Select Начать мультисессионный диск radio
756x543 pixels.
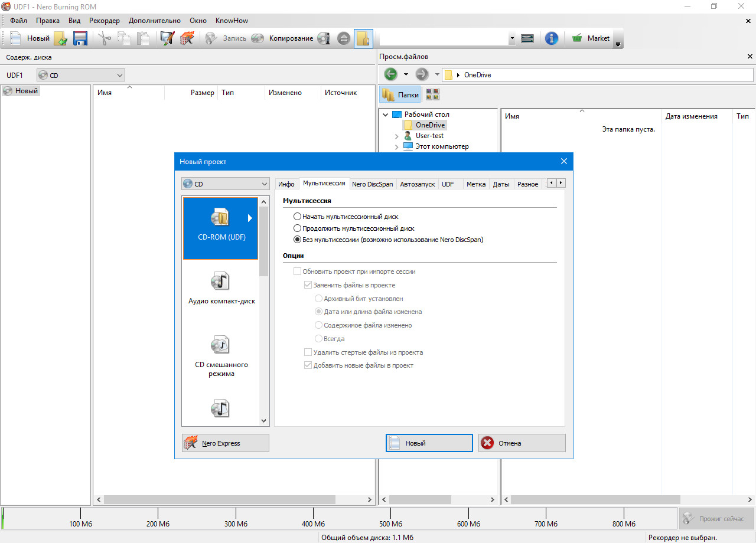click(298, 217)
